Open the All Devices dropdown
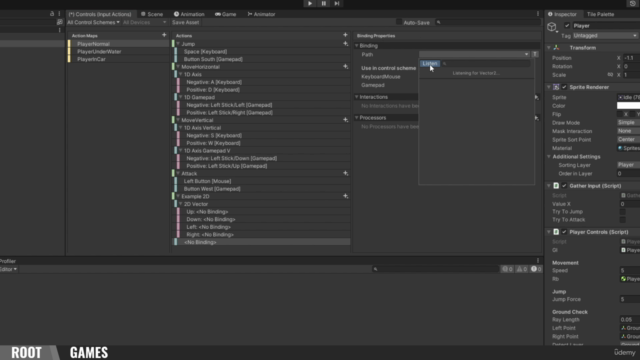Image resolution: width=640 pixels, height=360 pixels. tap(144, 22)
